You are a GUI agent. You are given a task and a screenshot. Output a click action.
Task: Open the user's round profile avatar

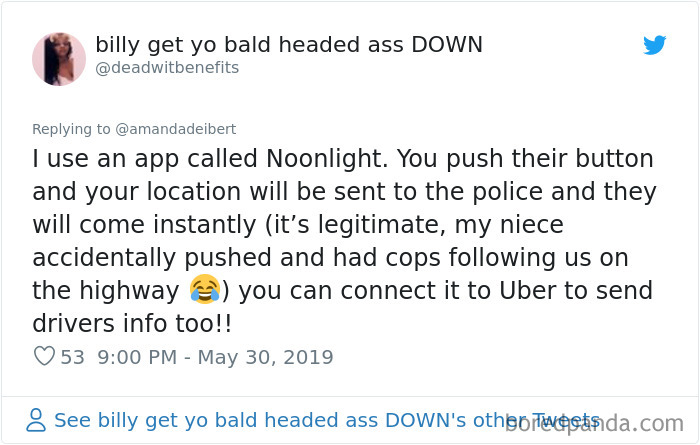click(58, 59)
